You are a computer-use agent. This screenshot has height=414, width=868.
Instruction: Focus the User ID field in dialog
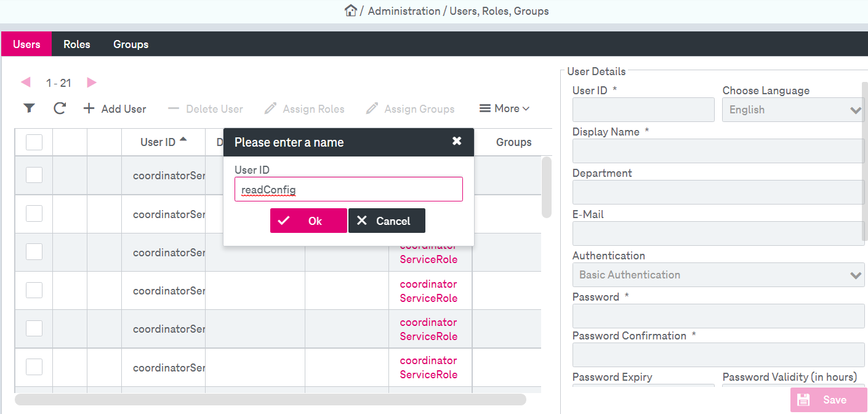(348, 189)
